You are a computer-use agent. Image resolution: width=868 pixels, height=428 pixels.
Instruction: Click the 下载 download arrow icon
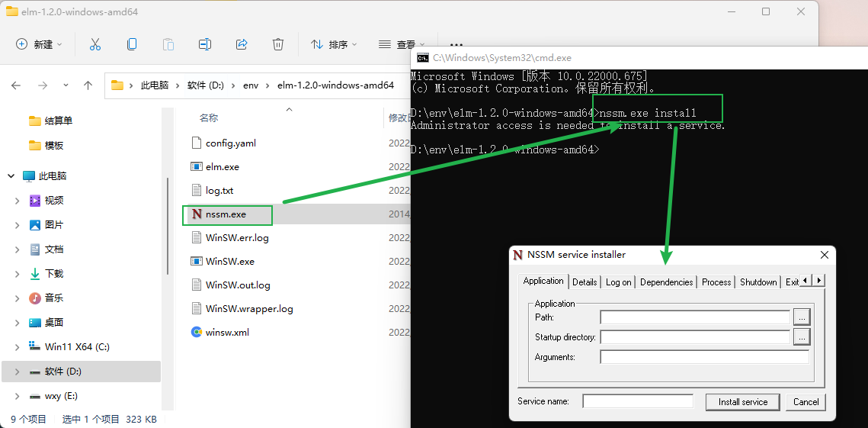tap(35, 274)
